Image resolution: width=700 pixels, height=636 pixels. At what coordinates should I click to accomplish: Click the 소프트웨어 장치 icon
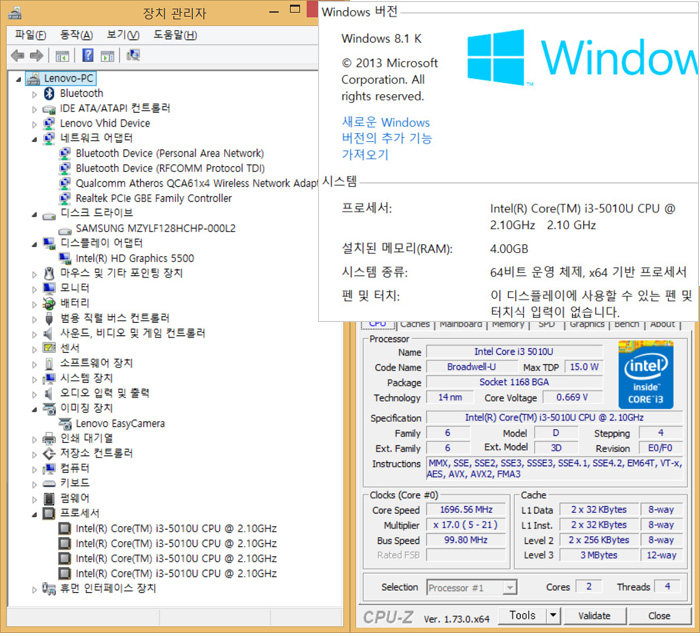pos(49,363)
